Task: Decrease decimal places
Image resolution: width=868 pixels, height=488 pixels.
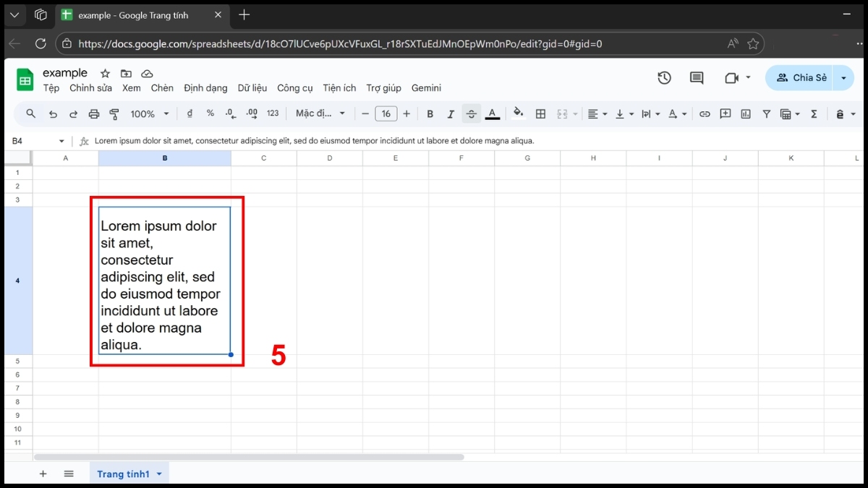Action: 230,114
